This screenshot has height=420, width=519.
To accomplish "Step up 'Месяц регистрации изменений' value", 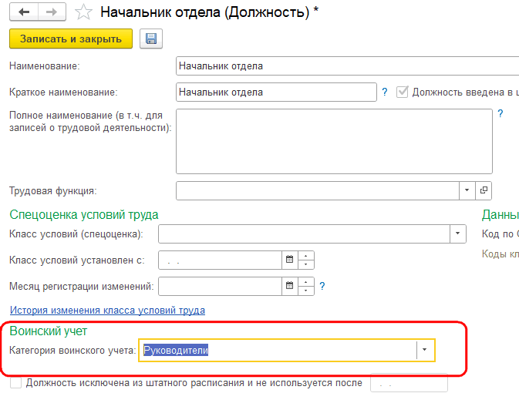I will pos(306,282).
